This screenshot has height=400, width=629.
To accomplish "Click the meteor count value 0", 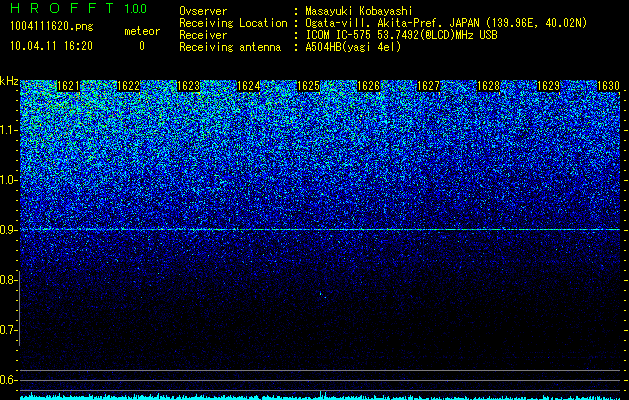I will [142, 46].
